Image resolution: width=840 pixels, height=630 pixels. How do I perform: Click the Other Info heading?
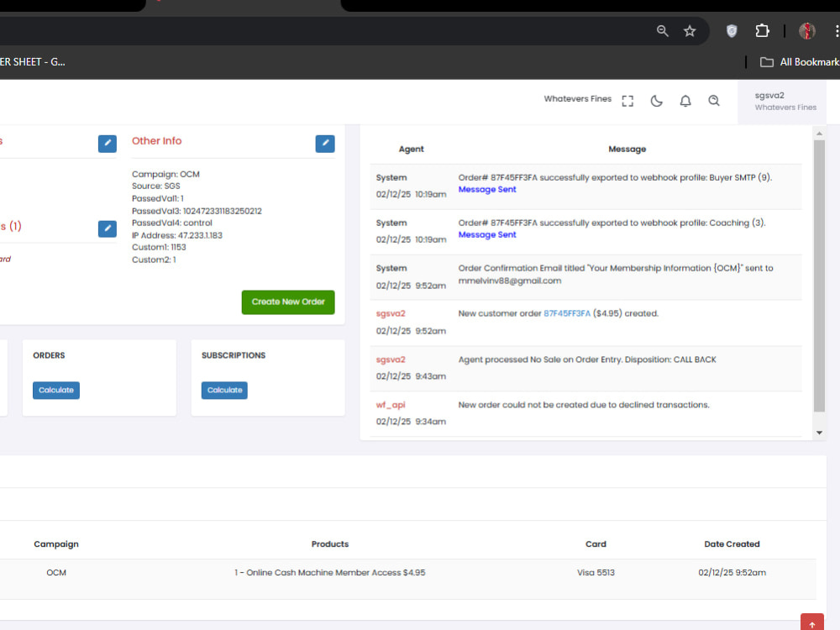pyautogui.click(x=156, y=141)
